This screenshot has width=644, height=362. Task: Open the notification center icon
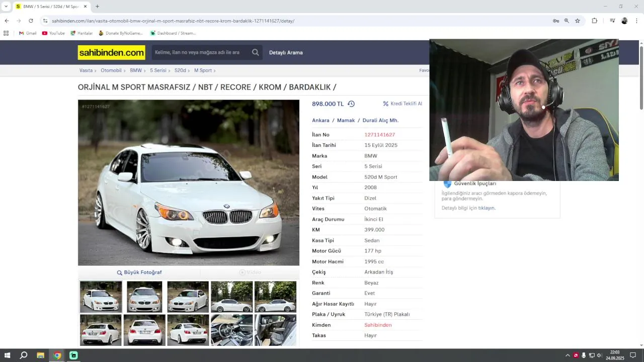pos(633,355)
